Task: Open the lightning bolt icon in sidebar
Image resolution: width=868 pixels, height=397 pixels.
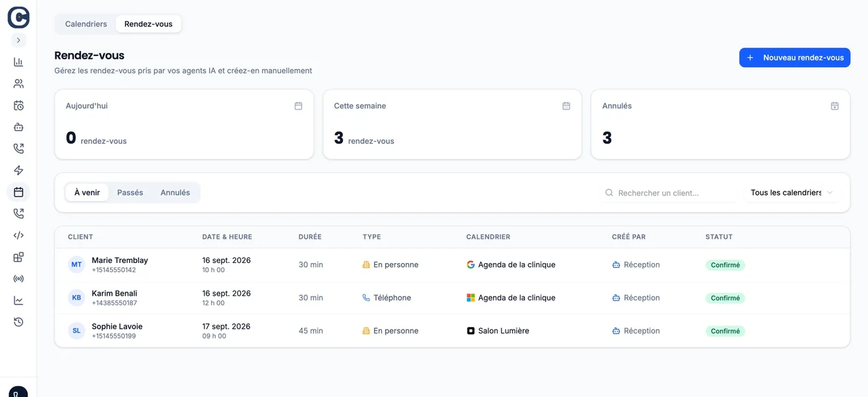Action: (19, 171)
